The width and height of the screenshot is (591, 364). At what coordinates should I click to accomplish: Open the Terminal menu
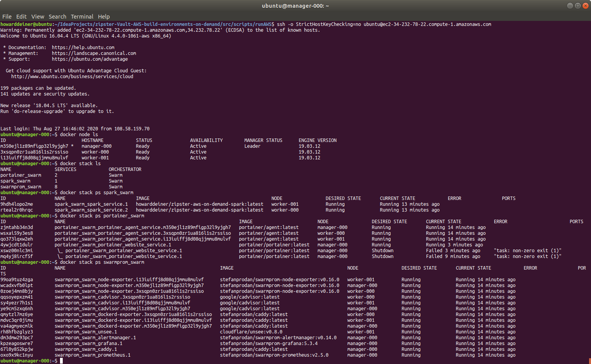click(82, 17)
